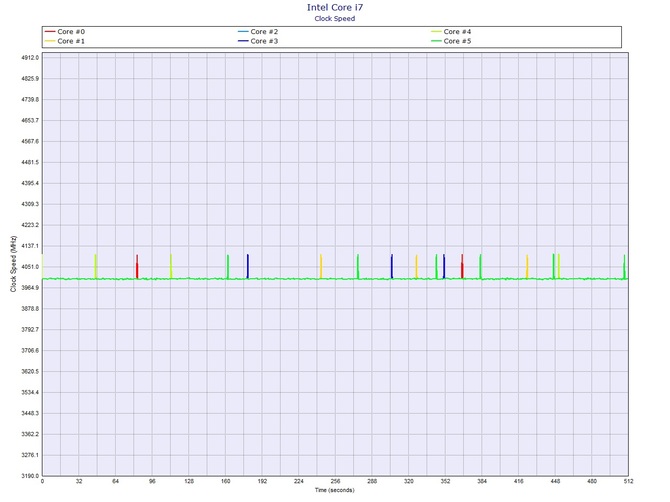Viewport: 670px width, 502px height.
Task: Click the Core #3 legend label
Action: [264, 41]
